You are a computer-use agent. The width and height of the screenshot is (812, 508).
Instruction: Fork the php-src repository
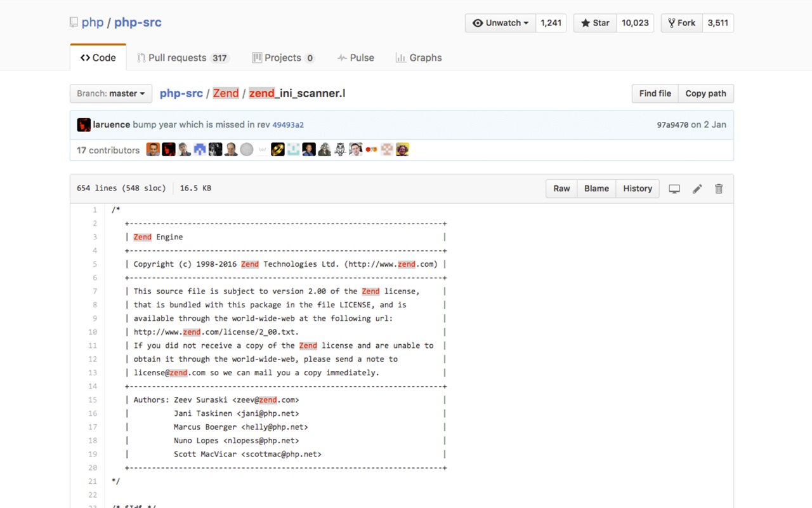(681, 23)
